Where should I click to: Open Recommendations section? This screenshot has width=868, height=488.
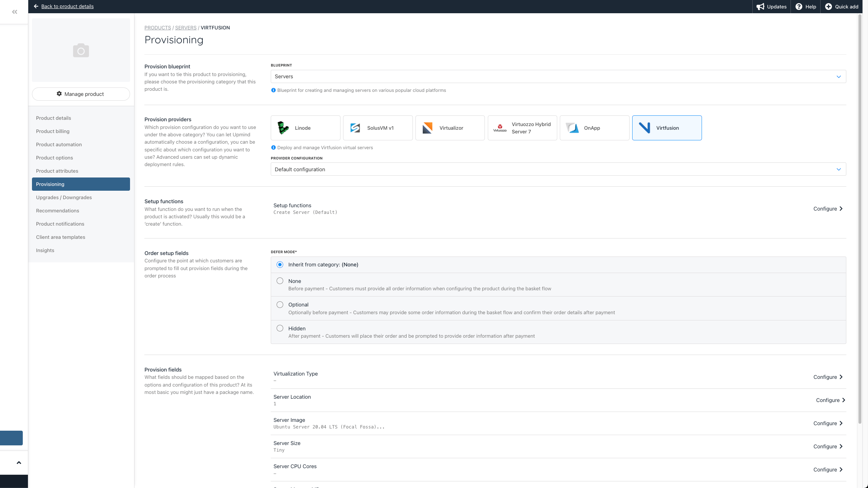81,211
